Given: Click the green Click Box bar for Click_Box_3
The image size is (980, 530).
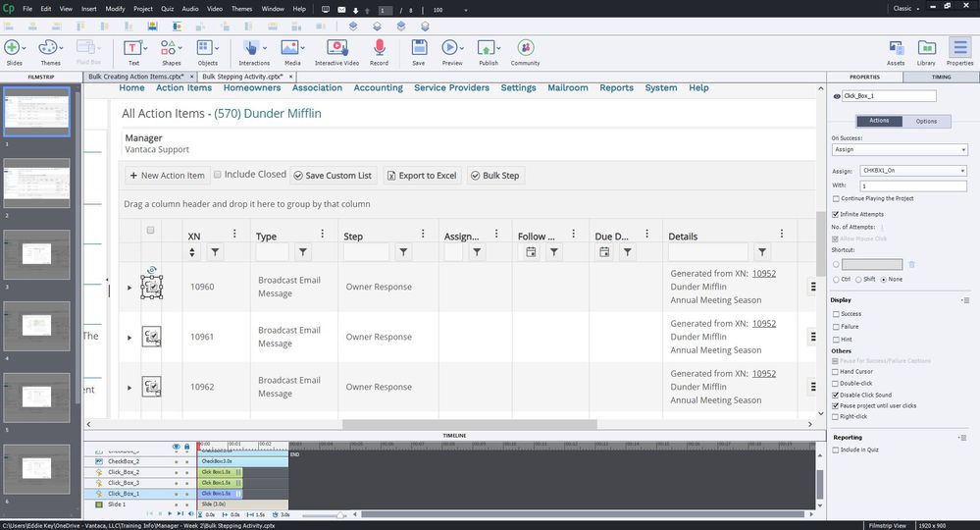Looking at the screenshot, I should [220, 483].
